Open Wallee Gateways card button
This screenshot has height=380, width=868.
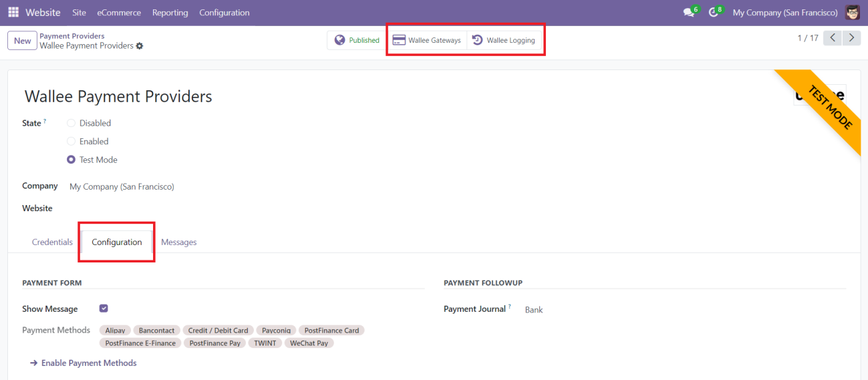427,40
